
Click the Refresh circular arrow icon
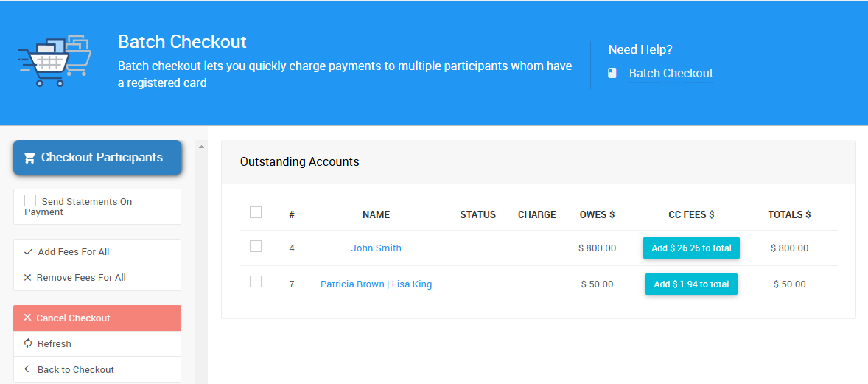click(x=28, y=344)
